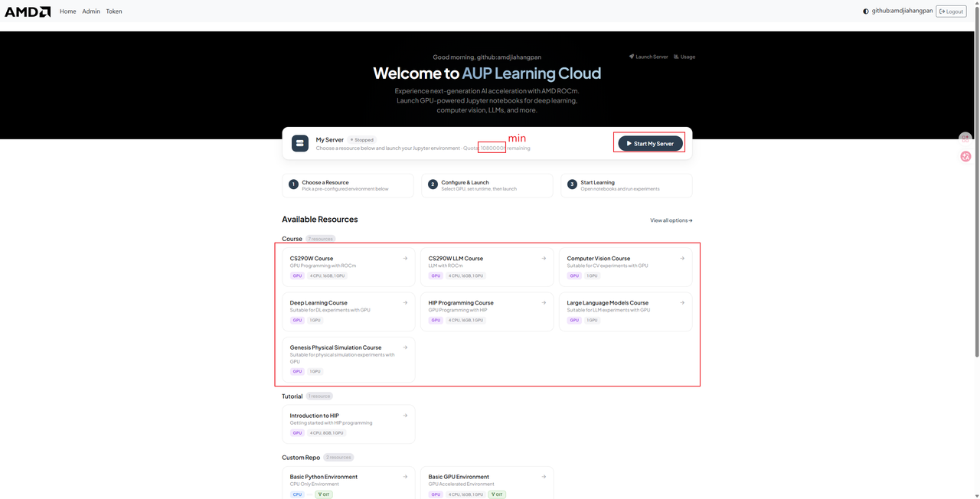Click the scrollbar up arrow
The height and width of the screenshot is (499, 980).
(x=976, y=3)
